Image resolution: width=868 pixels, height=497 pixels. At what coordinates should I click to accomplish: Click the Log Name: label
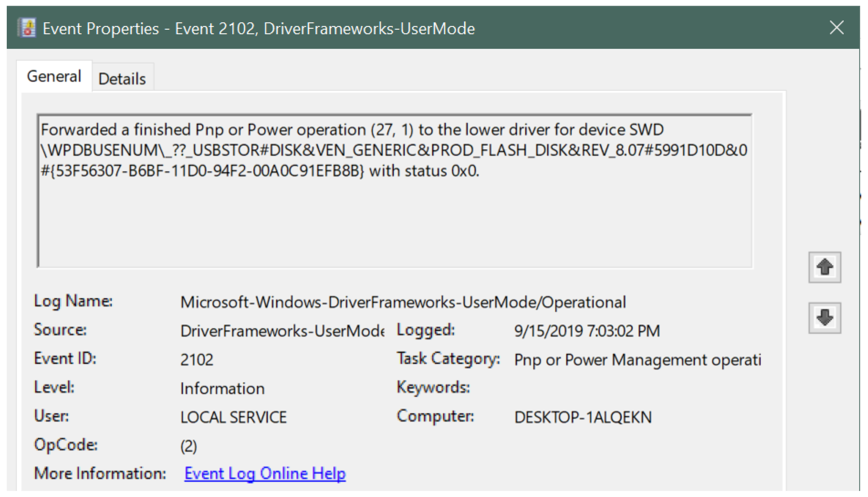[73, 301]
